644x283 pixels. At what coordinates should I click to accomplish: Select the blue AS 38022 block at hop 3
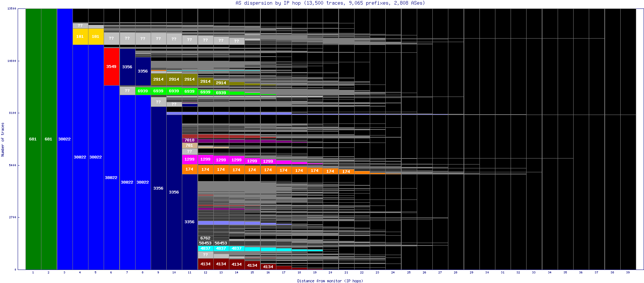pos(65,139)
